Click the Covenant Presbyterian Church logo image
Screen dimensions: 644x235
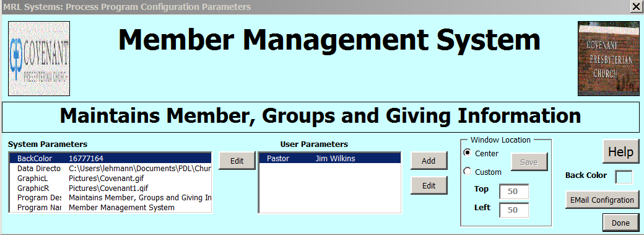point(39,58)
